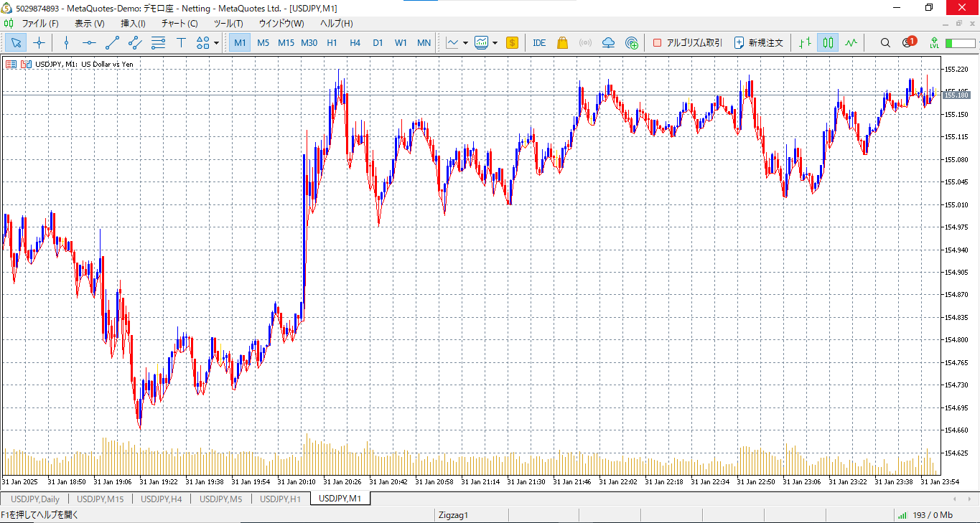Pick the trendline drawing tool
Viewport: 980px width, 523px height.
pyautogui.click(x=112, y=43)
